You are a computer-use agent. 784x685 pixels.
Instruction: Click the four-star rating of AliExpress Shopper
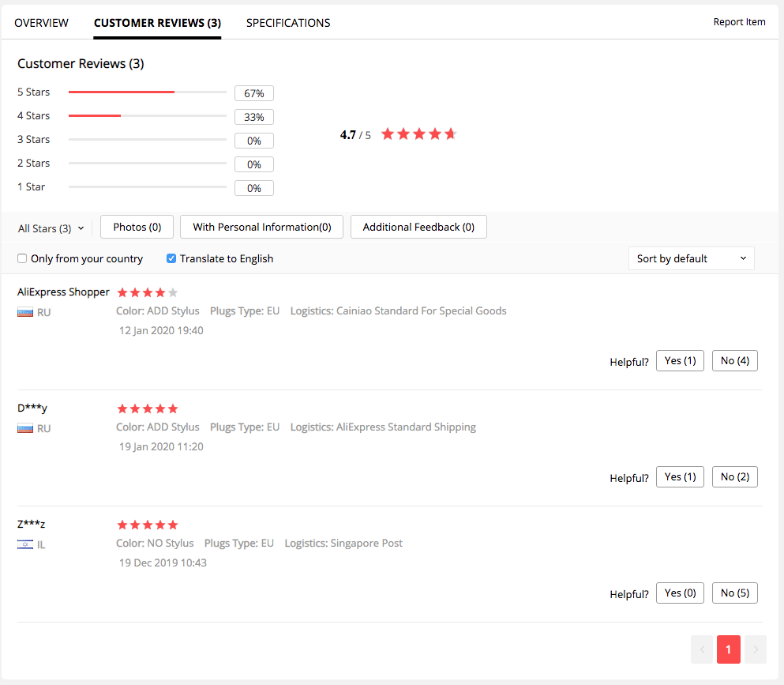click(147, 292)
